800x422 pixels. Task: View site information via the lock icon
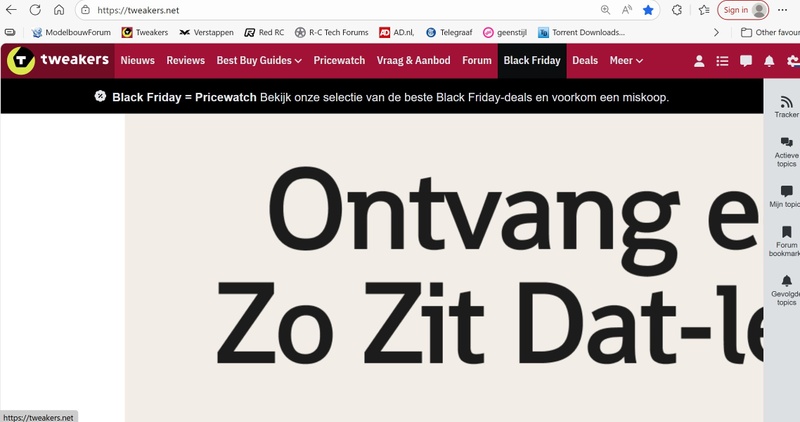[x=86, y=10]
